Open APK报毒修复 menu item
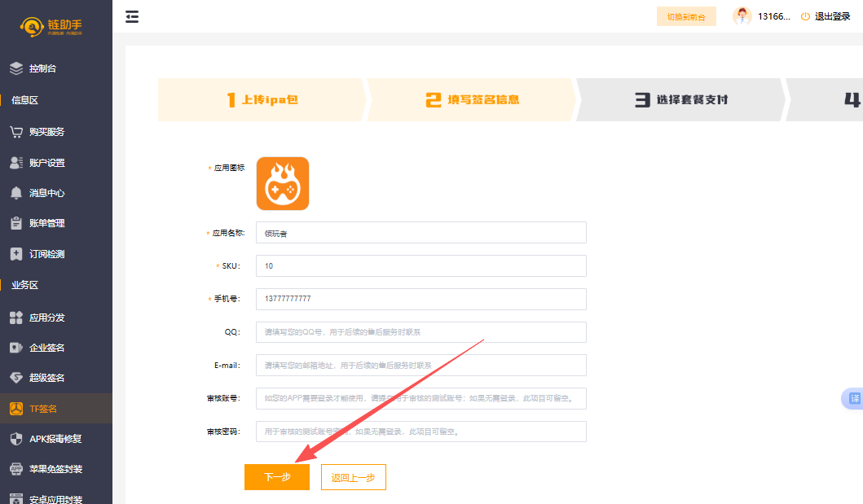Image resolution: width=863 pixels, height=504 pixels. pos(55,439)
